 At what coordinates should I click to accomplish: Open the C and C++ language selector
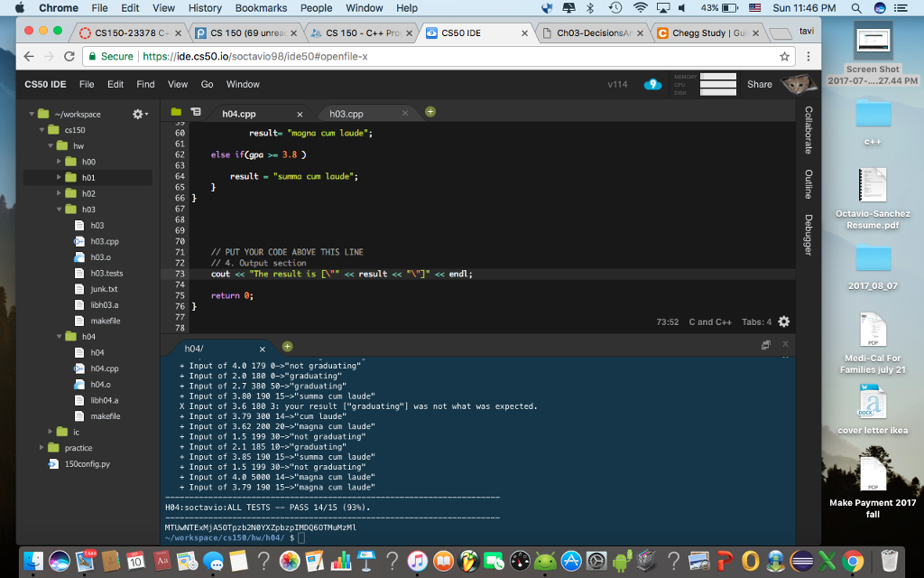710,322
